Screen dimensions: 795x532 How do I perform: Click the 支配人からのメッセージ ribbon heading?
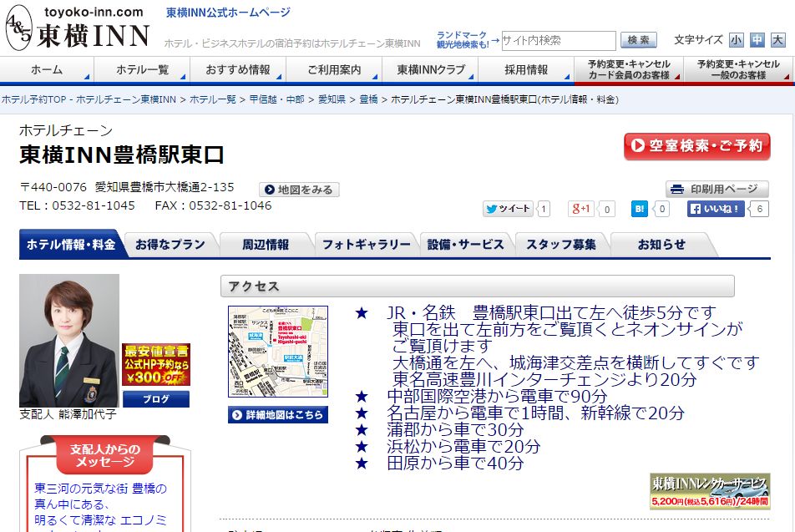(x=105, y=454)
